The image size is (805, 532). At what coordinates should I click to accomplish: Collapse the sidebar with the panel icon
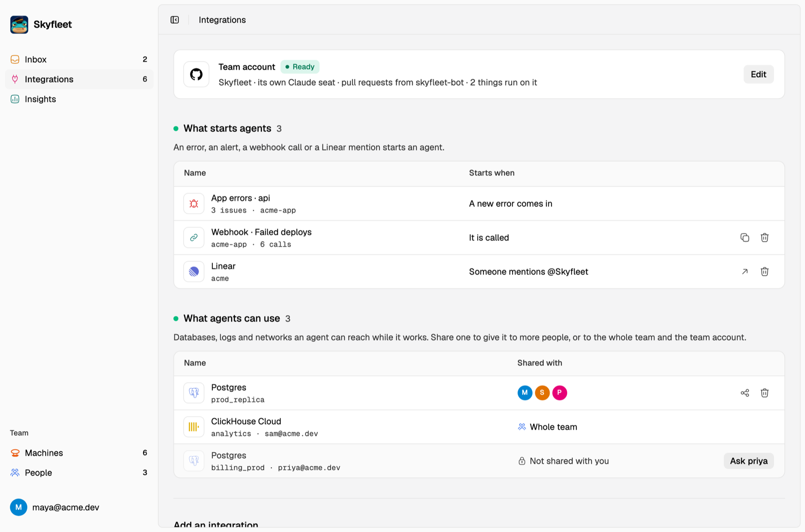click(x=175, y=20)
